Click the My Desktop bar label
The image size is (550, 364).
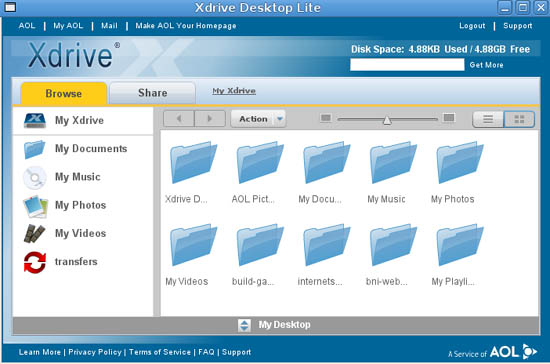click(x=284, y=325)
